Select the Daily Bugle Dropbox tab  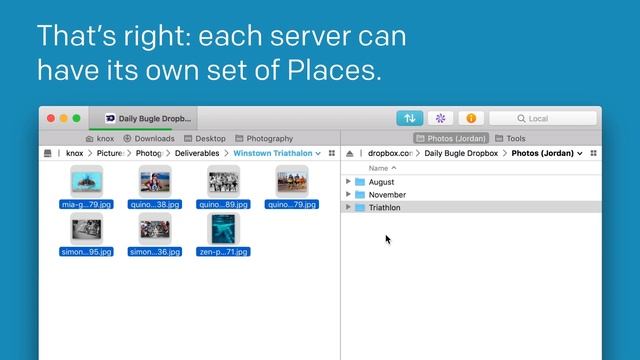[144, 118]
